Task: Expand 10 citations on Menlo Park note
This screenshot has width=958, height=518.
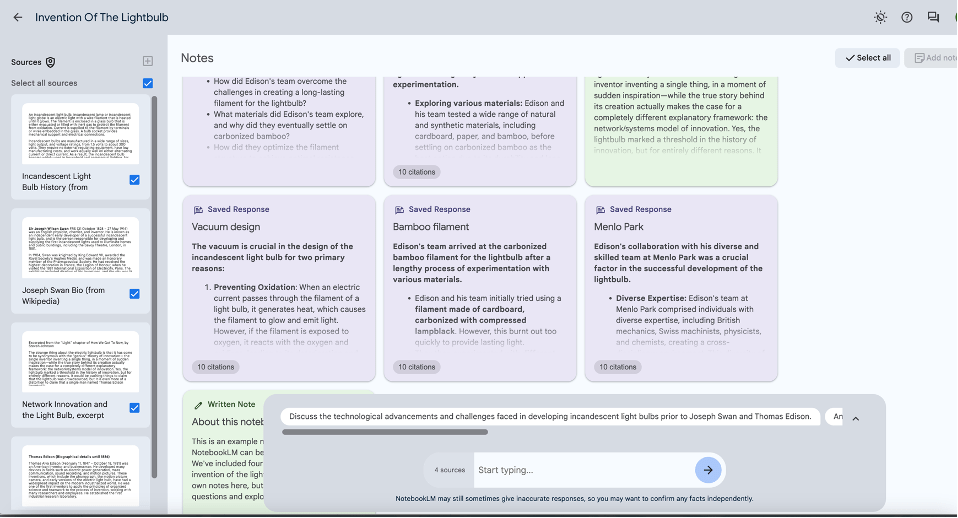Action: tap(617, 367)
